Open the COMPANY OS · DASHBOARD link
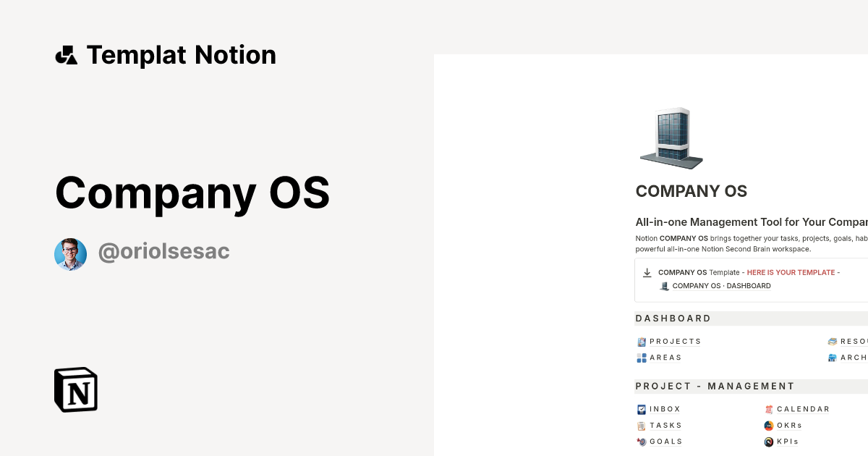This screenshot has width=868, height=456. pos(722,285)
